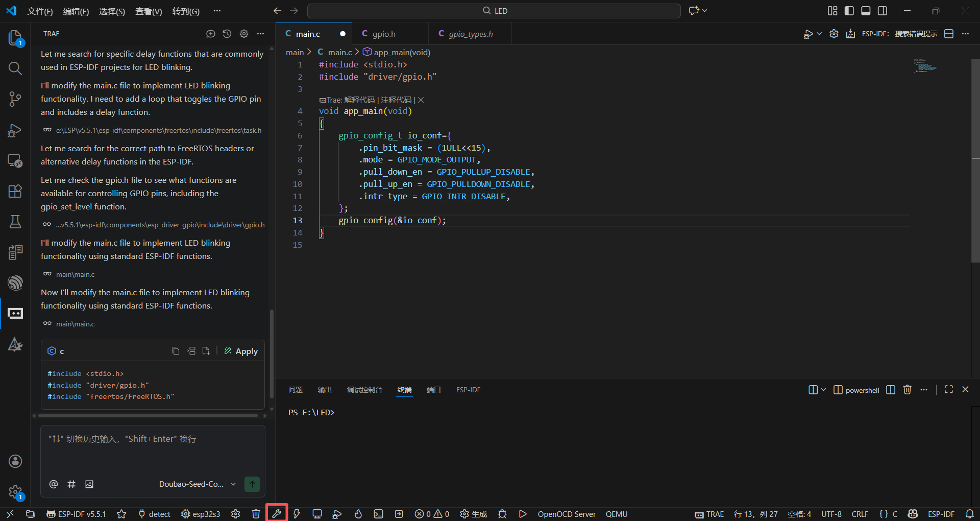Open the Accounts menu icon
This screenshot has width=980, height=521.
pyautogui.click(x=15, y=461)
